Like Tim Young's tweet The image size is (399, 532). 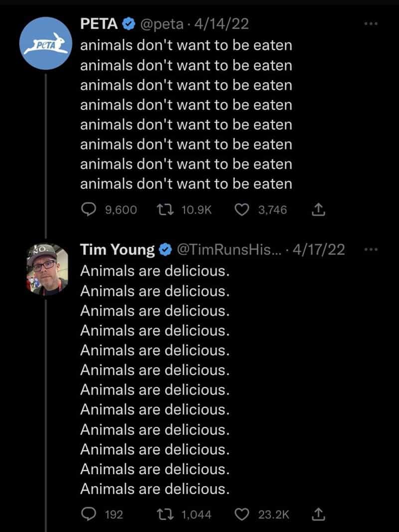pos(242,514)
